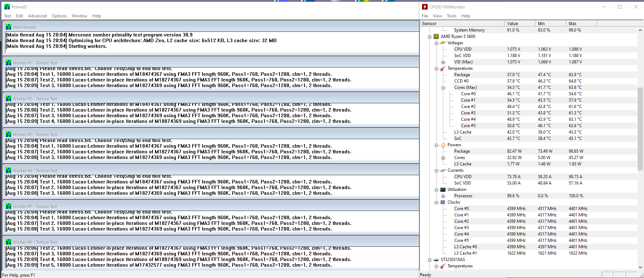
Task: Click the Prime95 title bar icon
Action: tap(7, 7)
